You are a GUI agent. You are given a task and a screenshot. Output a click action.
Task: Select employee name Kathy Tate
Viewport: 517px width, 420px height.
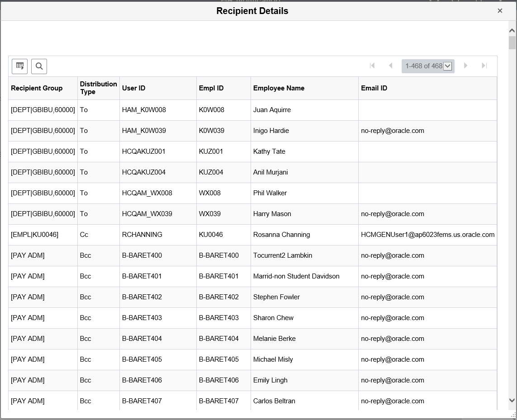pos(269,151)
